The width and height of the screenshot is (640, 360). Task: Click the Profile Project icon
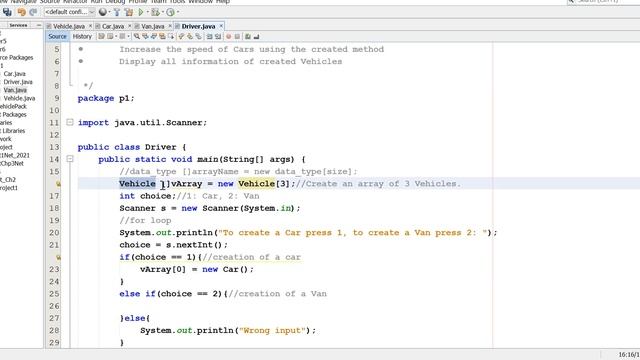[170, 12]
